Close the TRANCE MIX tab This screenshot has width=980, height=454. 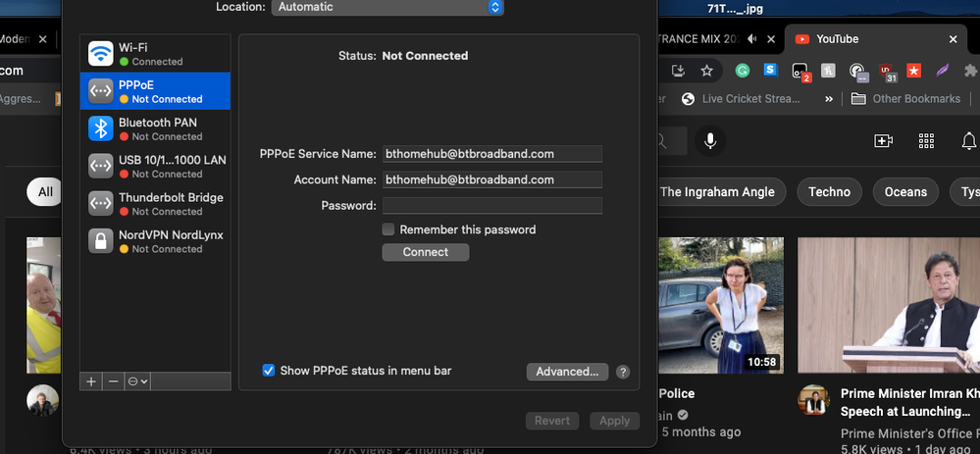(771, 38)
